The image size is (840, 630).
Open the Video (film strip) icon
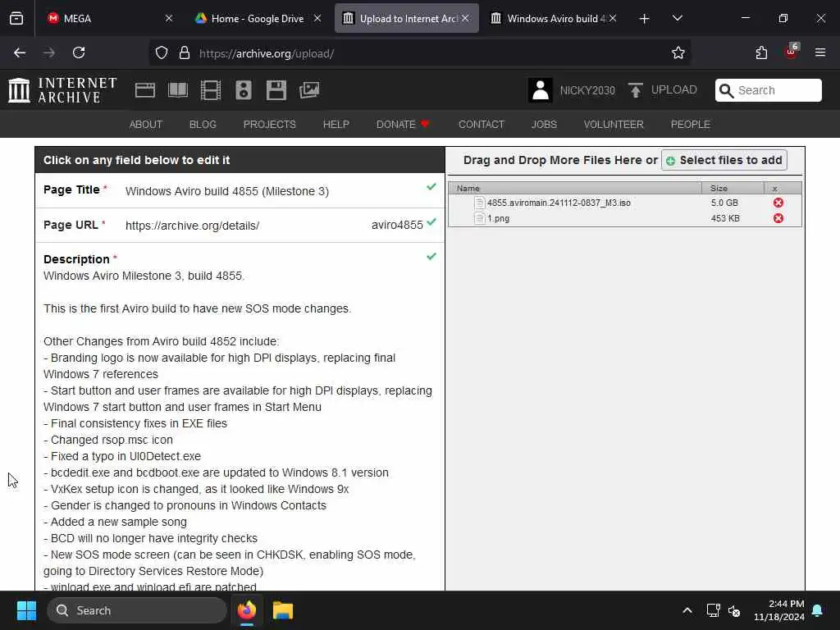coord(211,90)
